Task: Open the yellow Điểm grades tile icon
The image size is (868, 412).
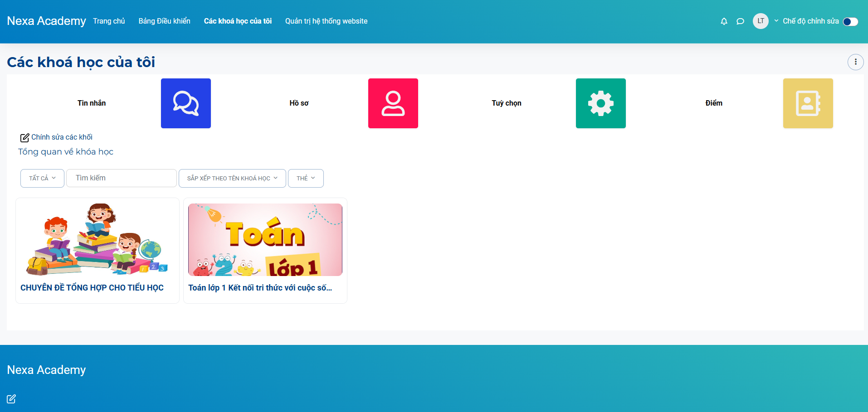Action: [x=808, y=103]
